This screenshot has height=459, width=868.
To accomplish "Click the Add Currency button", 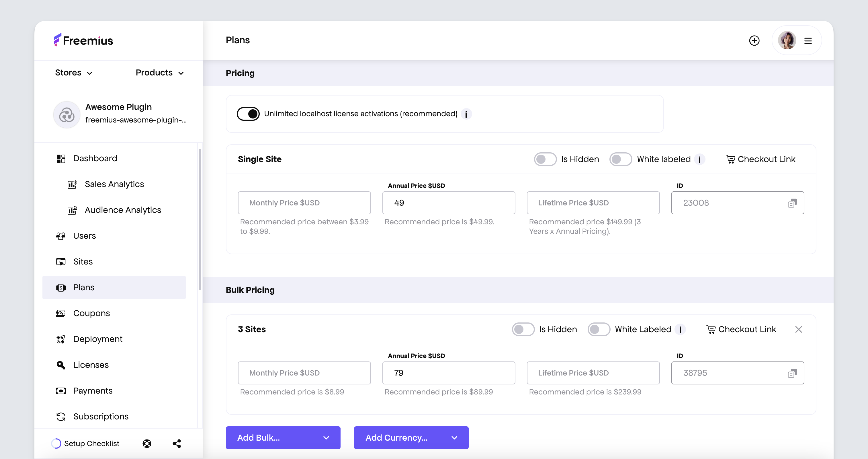I will coord(411,437).
